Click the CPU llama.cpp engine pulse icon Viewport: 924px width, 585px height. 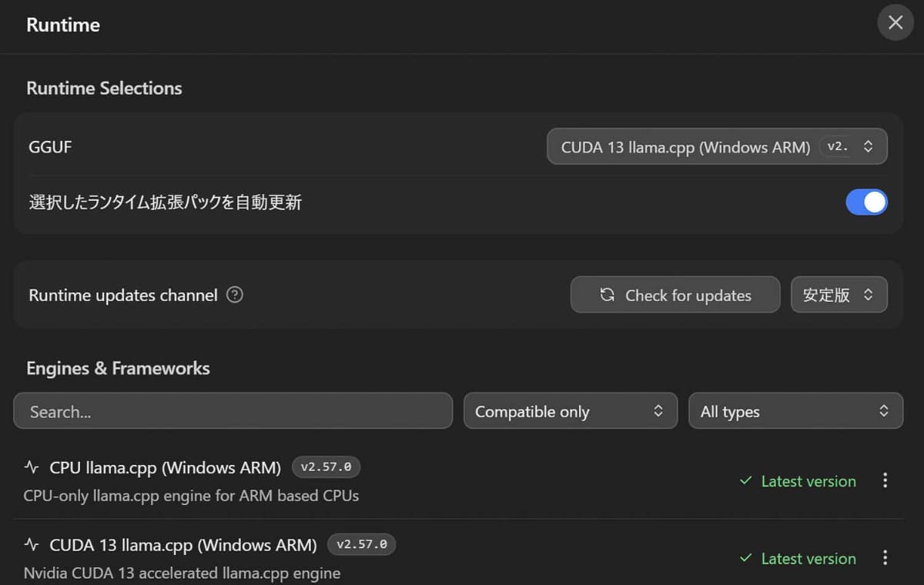(x=32, y=467)
